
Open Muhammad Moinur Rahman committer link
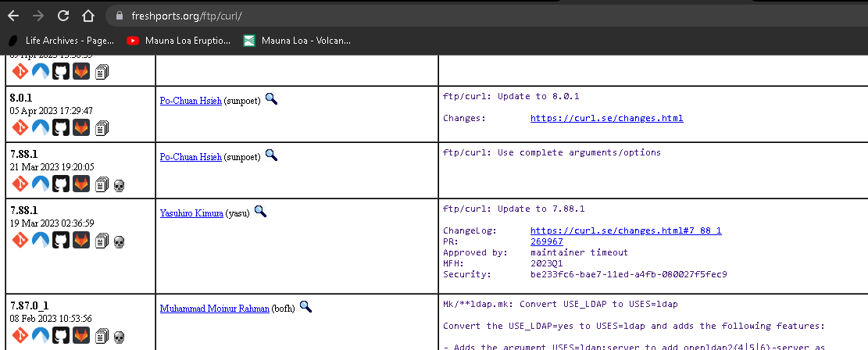coord(214,309)
